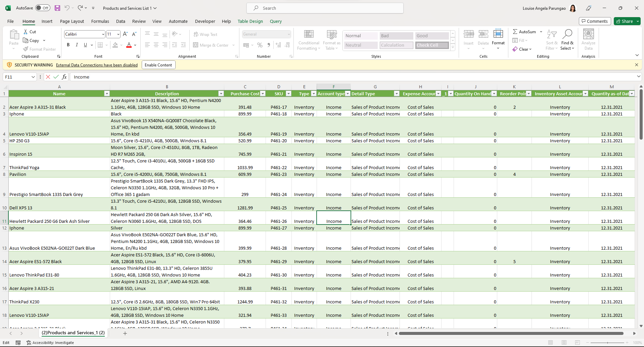This screenshot has height=347, width=644.
Task: Confirm formula entry with checkmark icon
Action: 56,77
